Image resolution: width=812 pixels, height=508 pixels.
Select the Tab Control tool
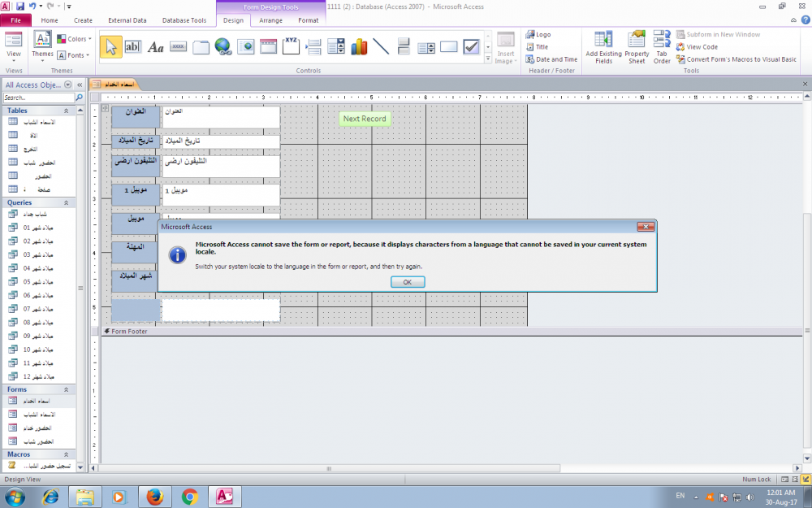(201, 47)
